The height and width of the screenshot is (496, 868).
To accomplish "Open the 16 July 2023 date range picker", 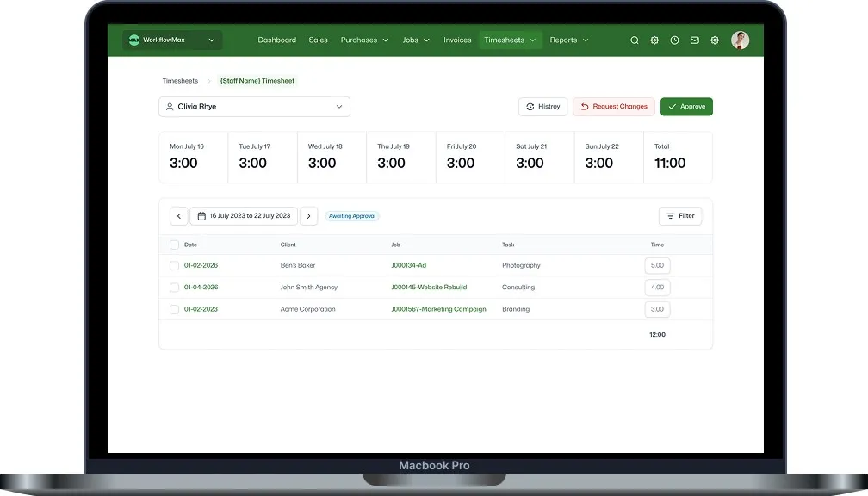I will coord(244,216).
